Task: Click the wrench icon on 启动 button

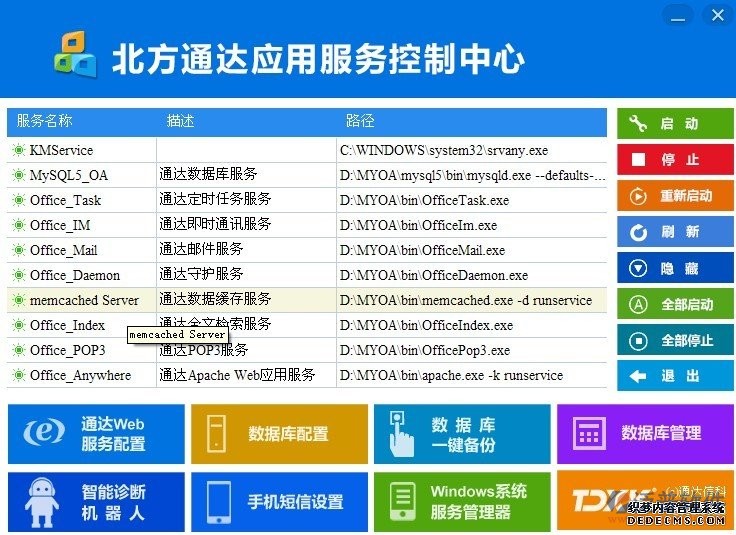Action: (x=637, y=123)
